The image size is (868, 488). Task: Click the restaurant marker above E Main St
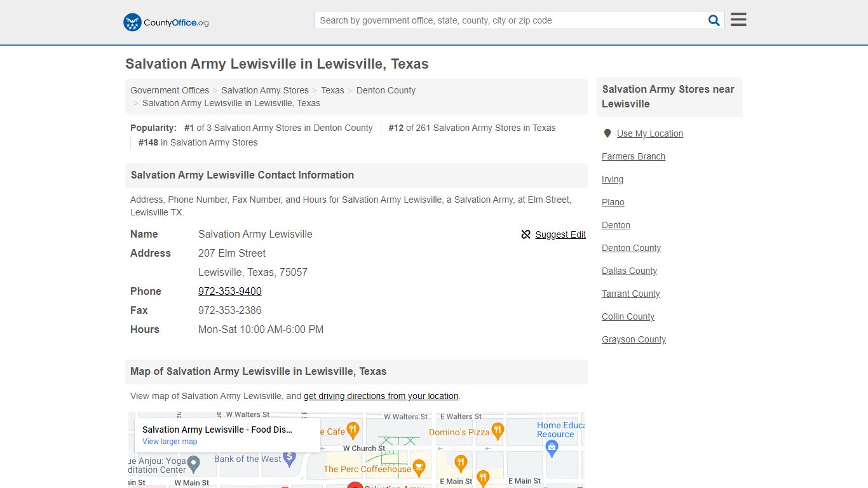pos(461,463)
